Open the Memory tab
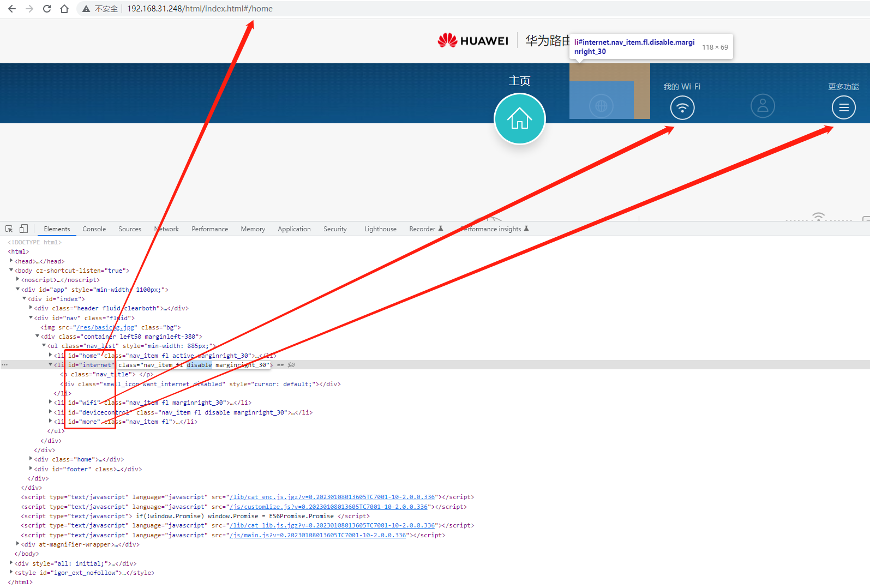870x588 pixels. 253,229
